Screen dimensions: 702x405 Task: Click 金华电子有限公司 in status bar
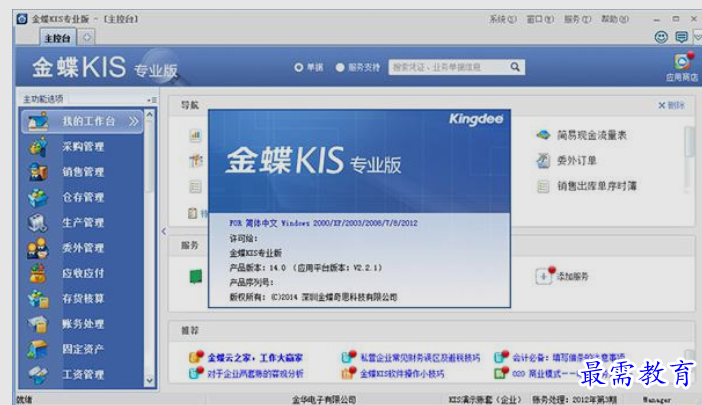[x=324, y=400]
